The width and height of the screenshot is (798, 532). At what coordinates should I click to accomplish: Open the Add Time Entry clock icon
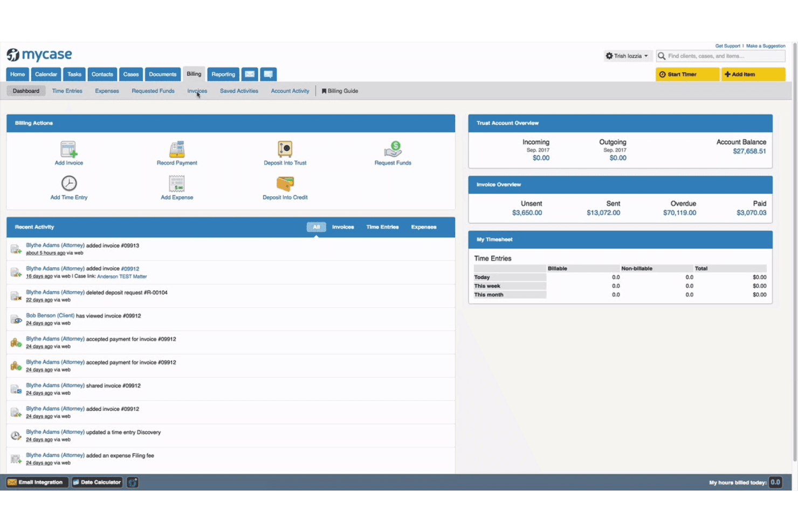pos(69,183)
